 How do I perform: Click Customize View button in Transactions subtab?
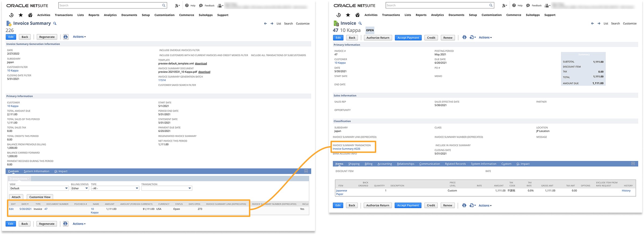coord(40,197)
